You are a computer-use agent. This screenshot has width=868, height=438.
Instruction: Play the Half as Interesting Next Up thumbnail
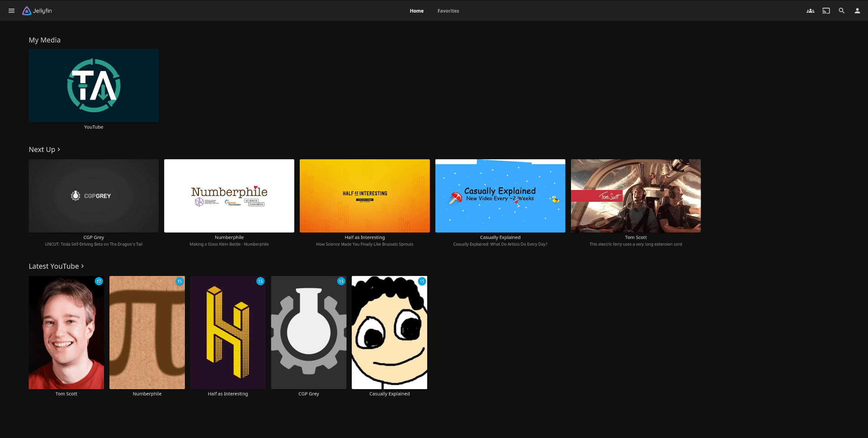(365, 196)
